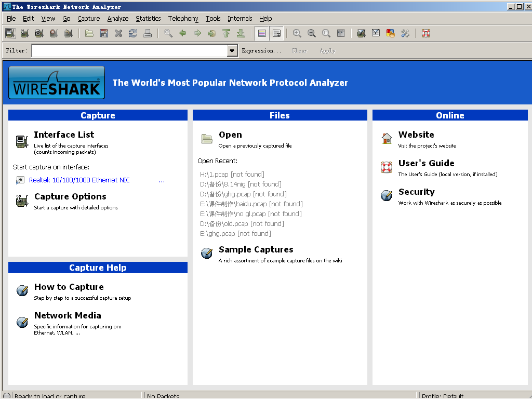532x399 pixels.
Task: Go back in packet history arrow
Action: pos(183,33)
